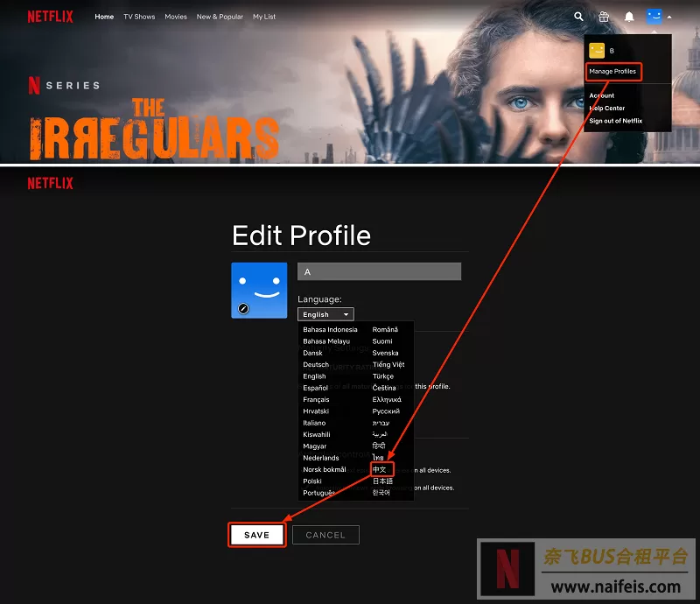Select Русский language option
Image resolution: width=700 pixels, height=604 pixels.
click(x=386, y=411)
